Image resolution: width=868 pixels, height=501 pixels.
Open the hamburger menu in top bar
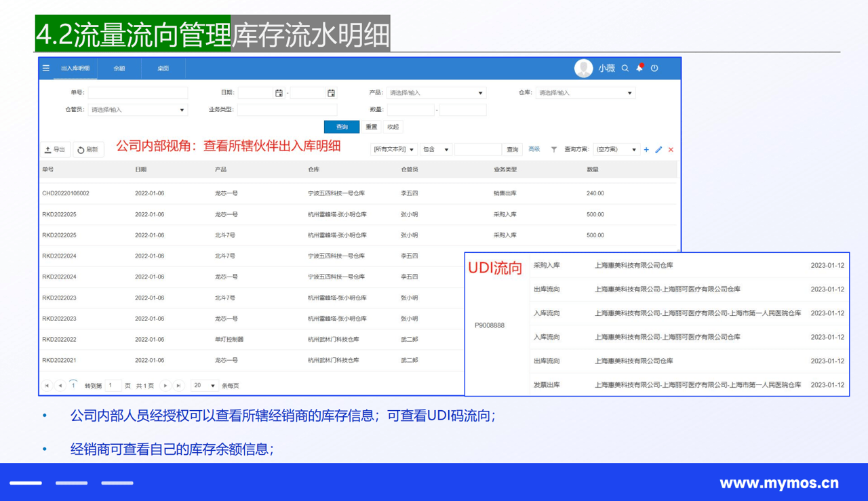(46, 68)
